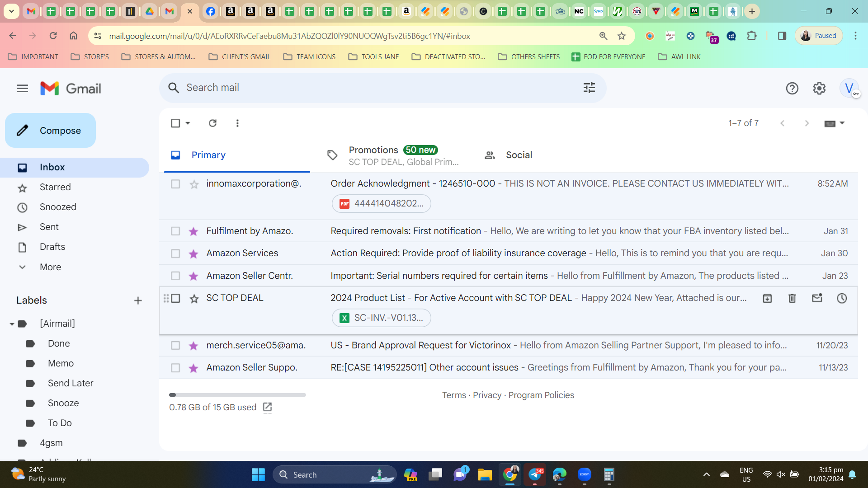This screenshot has width=868, height=488.
Task: Check the Amazon Seller Support email
Action: (175, 368)
